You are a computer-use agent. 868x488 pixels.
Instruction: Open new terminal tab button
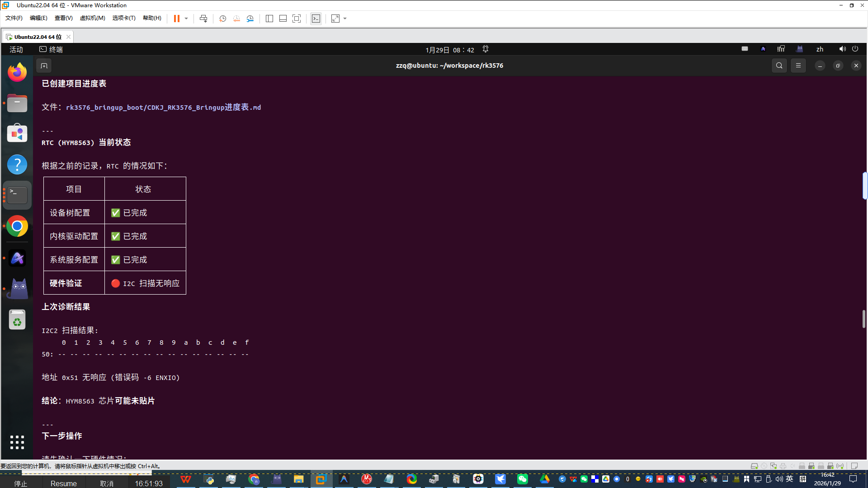click(44, 66)
